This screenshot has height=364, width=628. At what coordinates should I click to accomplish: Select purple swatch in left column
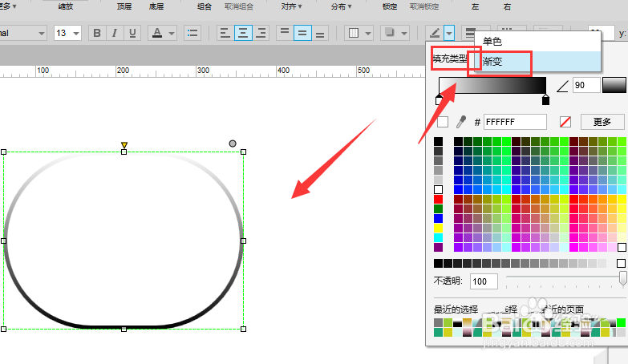point(439,247)
